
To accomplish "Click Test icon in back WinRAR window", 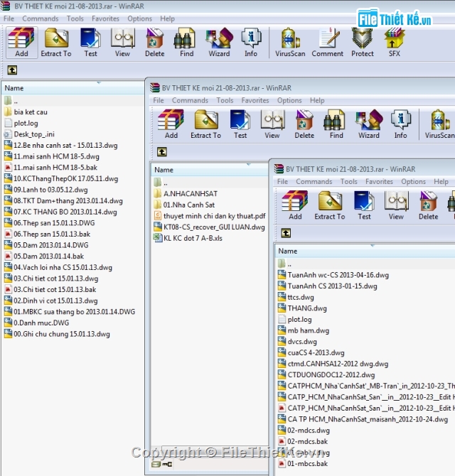I will (x=90, y=42).
